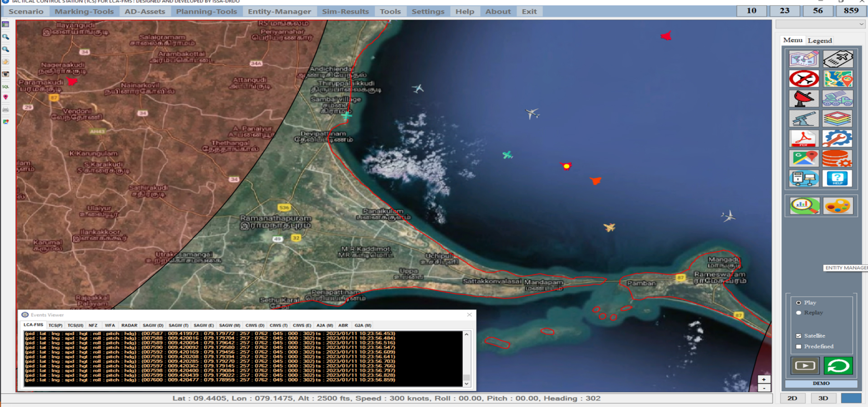Click the printer icon in left toolbar
Screen dimensions: 868x407
[5, 109]
